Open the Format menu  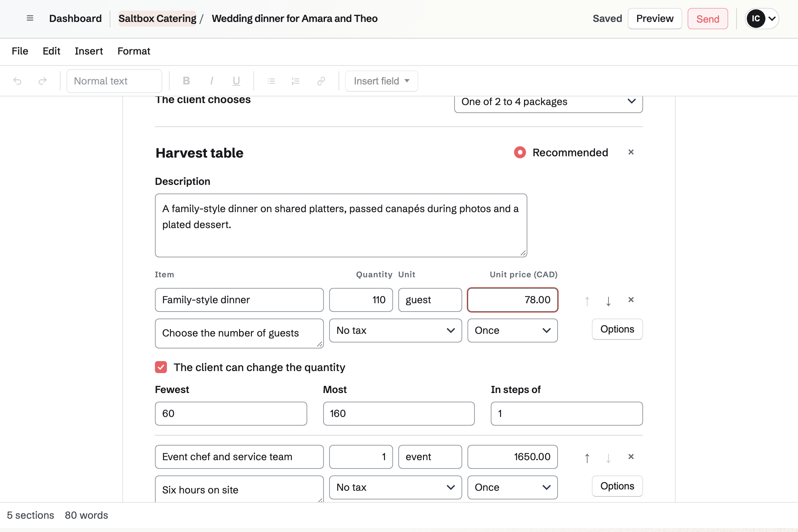click(x=134, y=51)
